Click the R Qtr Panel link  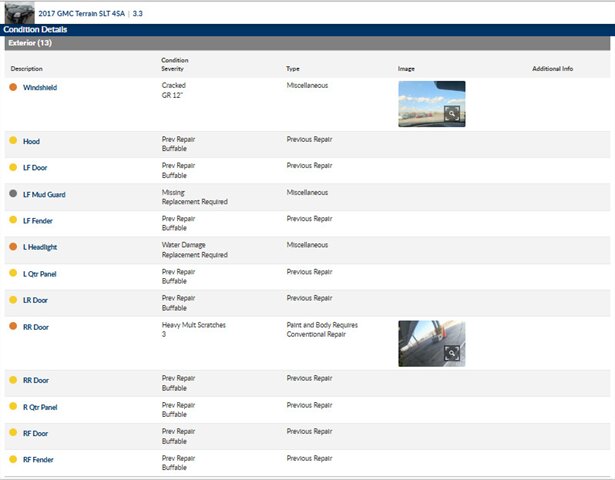click(40, 407)
